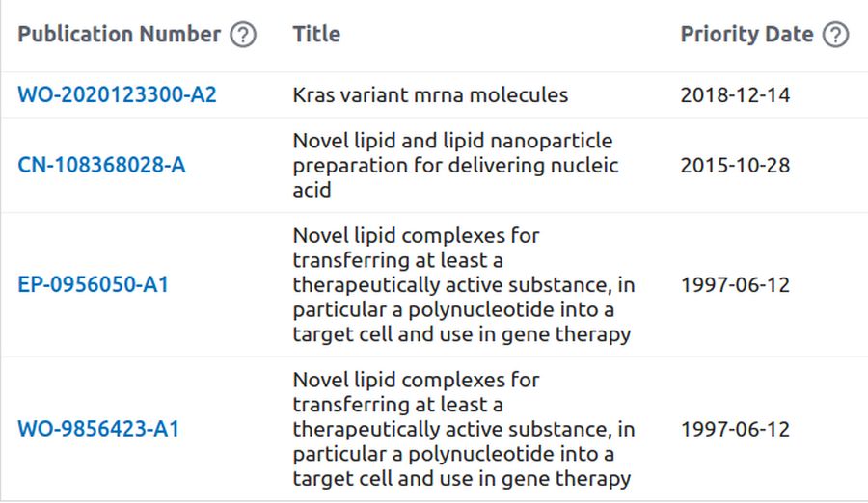Click the Priority Date help icon
The height and width of the screenshot is (503, 868).
(x=835, y=35)
